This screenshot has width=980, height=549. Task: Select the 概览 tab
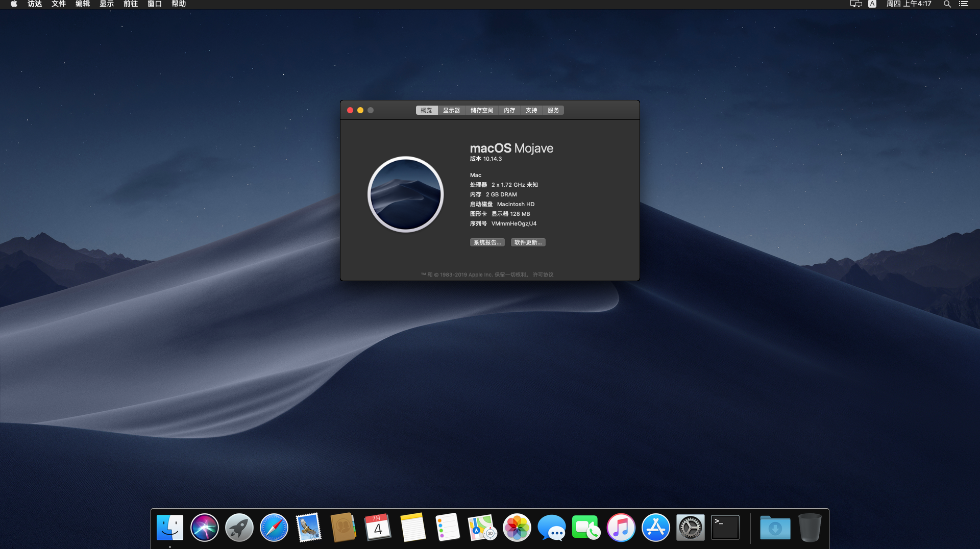click(x=427, y=110)
